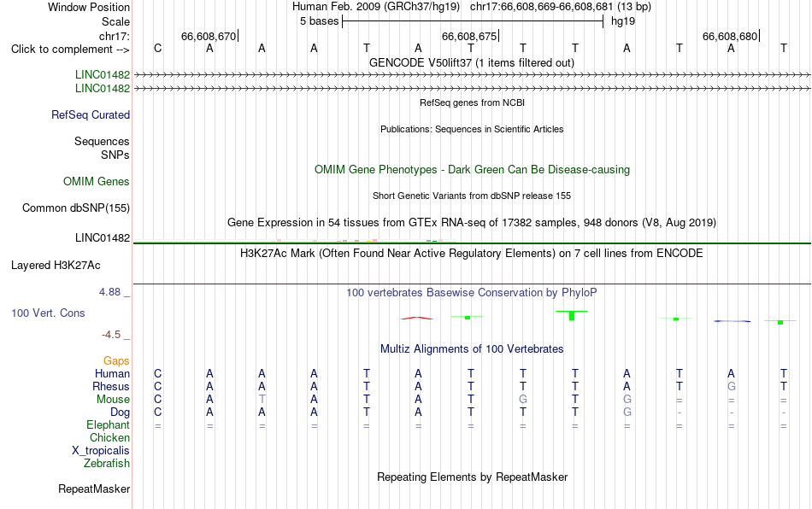
Task: Open the OMIM Genes track label
Action: coord(97,182)
